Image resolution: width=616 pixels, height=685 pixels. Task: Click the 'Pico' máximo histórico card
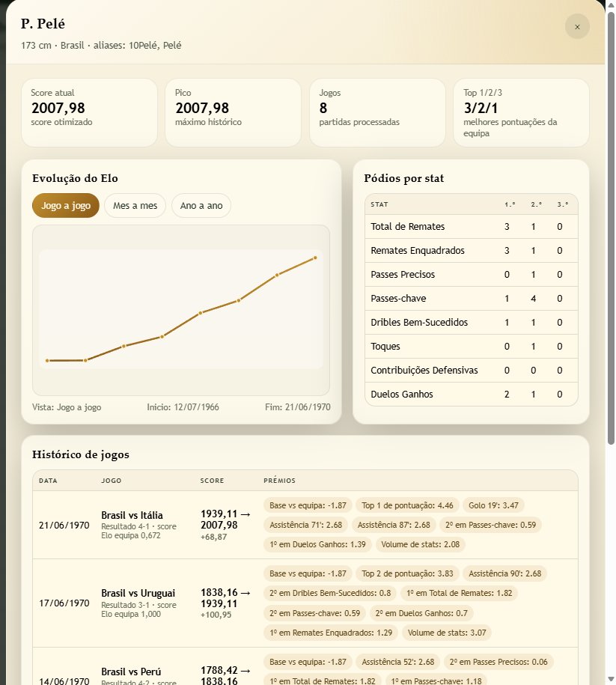234,113
